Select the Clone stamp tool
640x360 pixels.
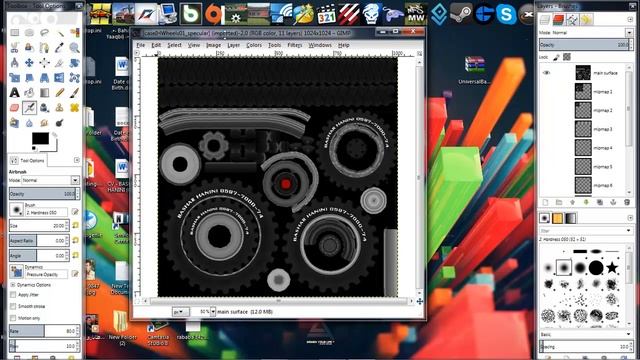(60, 108)
